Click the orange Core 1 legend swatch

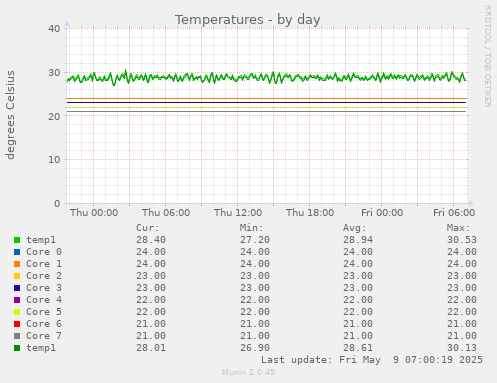point(17,264)
